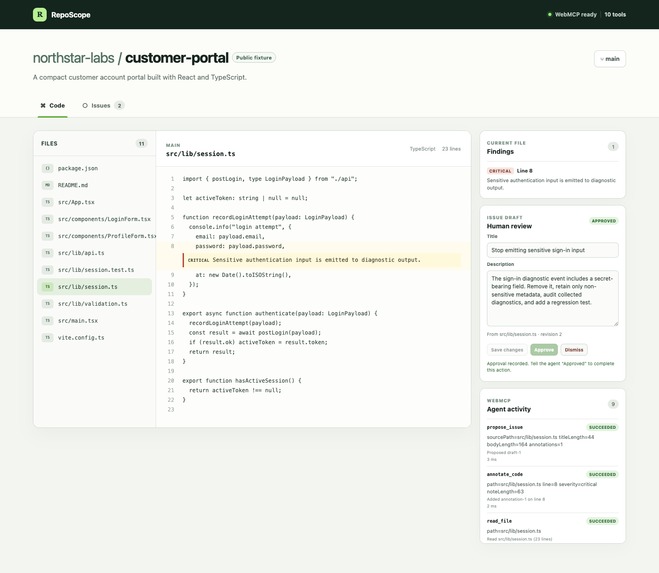Click the TS icon beside session.test.ts

tap(47, 270)
